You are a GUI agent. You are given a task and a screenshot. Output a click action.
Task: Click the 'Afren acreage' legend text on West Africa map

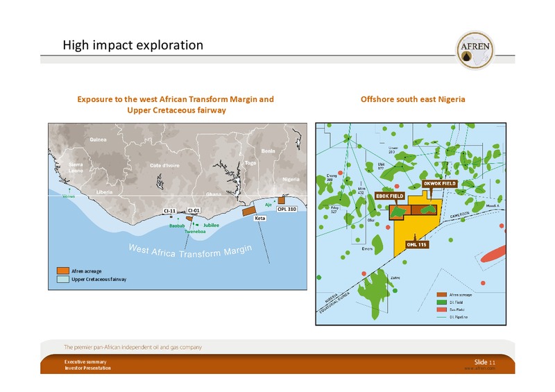(x=86, y=271)
